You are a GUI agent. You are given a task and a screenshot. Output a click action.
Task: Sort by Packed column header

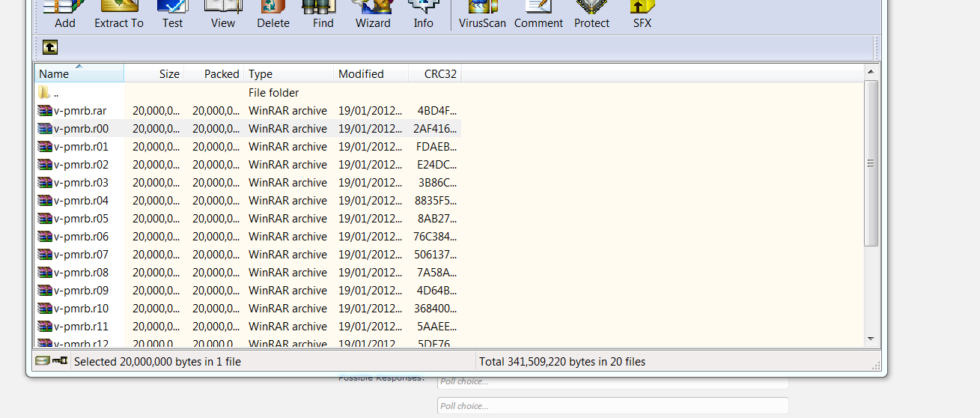(x=214, y=73)
